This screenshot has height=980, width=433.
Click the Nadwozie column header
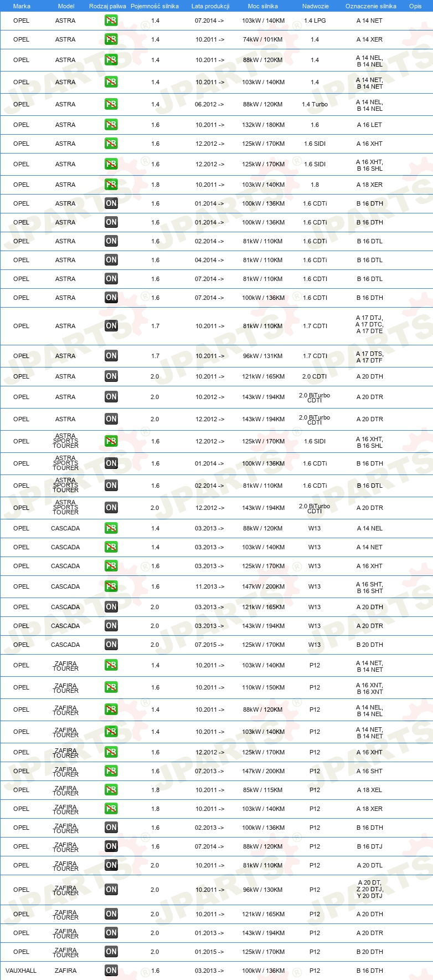tap(315, 6)
